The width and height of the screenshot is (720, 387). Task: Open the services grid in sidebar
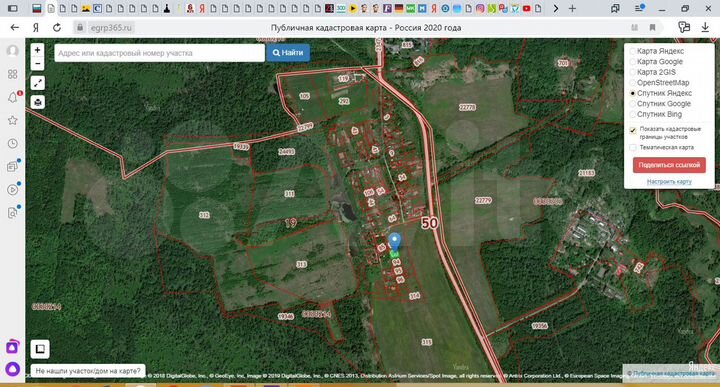(x=12, y=74)
